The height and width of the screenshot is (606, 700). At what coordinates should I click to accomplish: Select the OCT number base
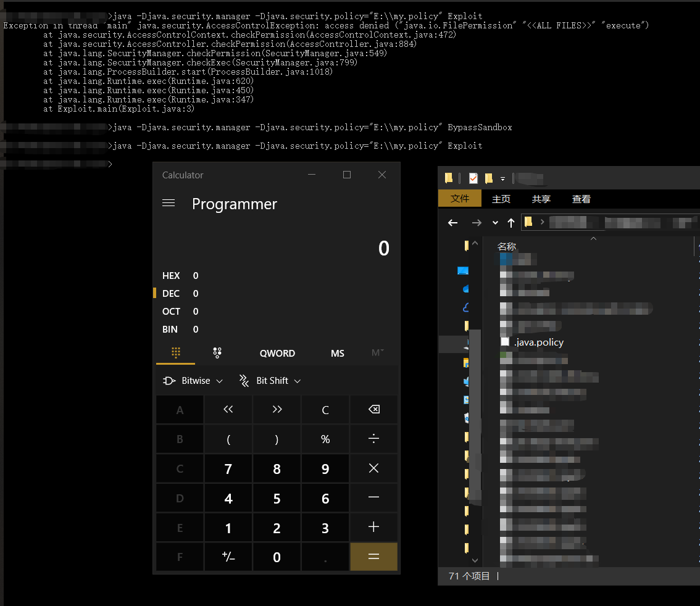(172, 312)
